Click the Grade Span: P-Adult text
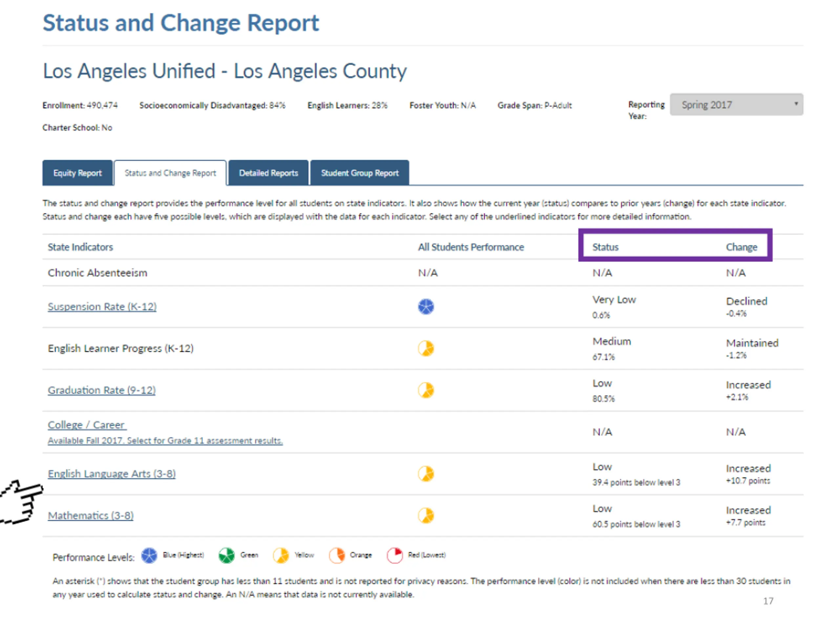Viewport: 840px width, 630px height. pyautogui.click(x=534, y=105)
